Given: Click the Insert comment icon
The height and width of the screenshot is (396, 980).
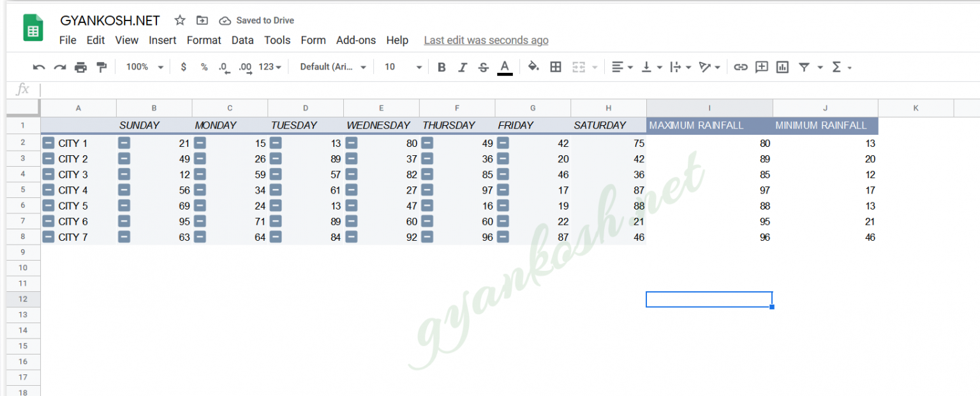Looking at the screenshot, I should click(761, 66).
